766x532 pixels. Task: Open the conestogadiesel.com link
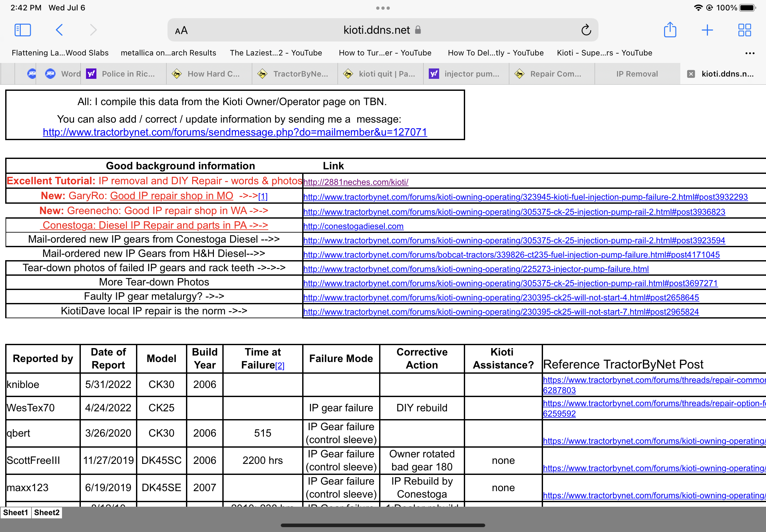pos(353,226)
